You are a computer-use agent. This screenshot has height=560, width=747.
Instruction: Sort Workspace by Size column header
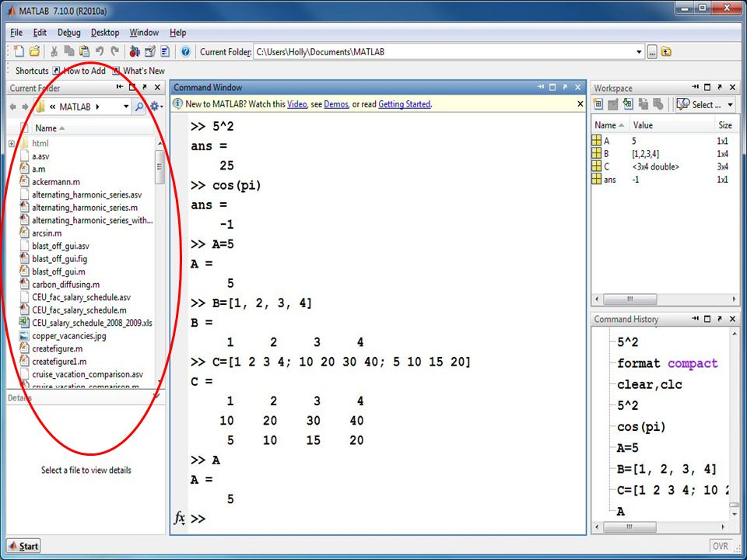[x=726, y=125]
